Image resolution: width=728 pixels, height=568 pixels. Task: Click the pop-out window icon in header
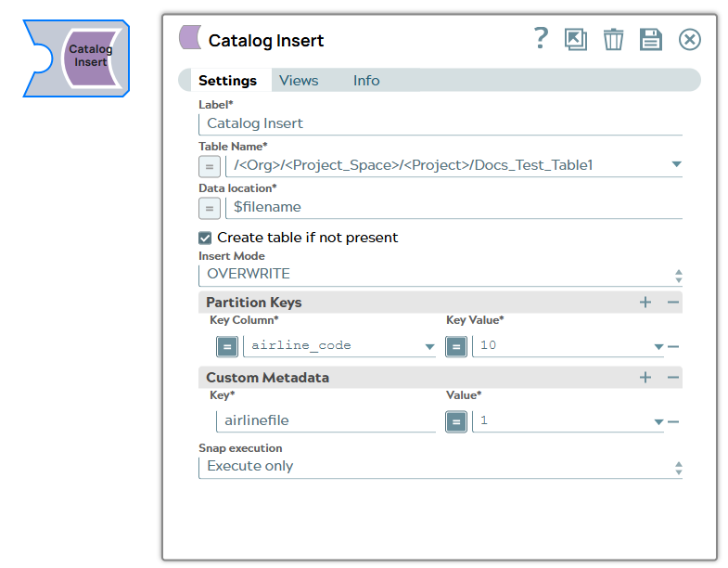tap(576, 39)
